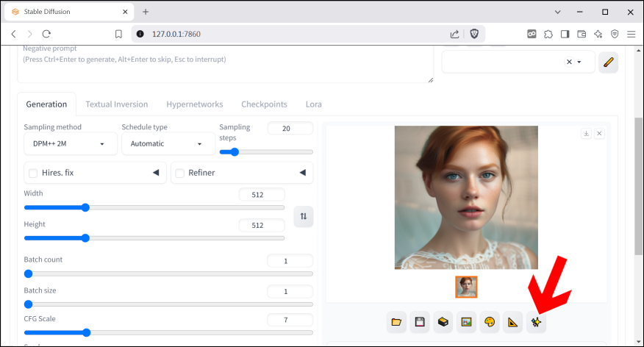
Task: Click the pencil edit style icon
Action: coord(608,62)
